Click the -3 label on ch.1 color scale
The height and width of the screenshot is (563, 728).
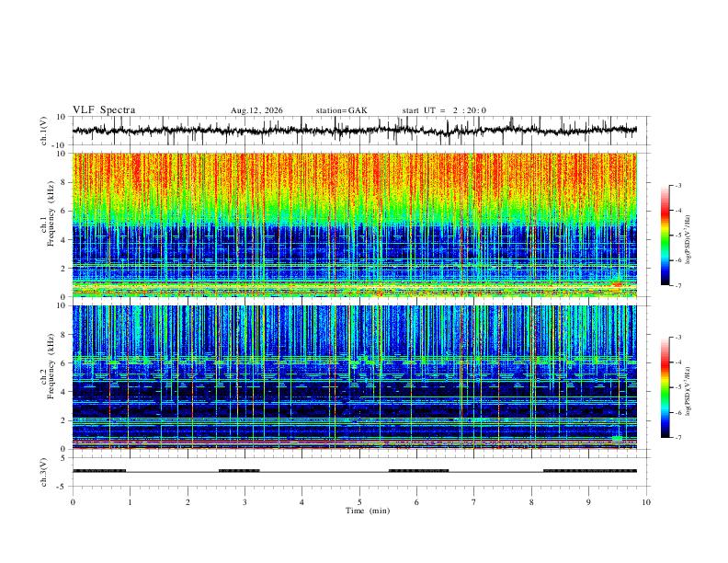click(x=677, y=185)
